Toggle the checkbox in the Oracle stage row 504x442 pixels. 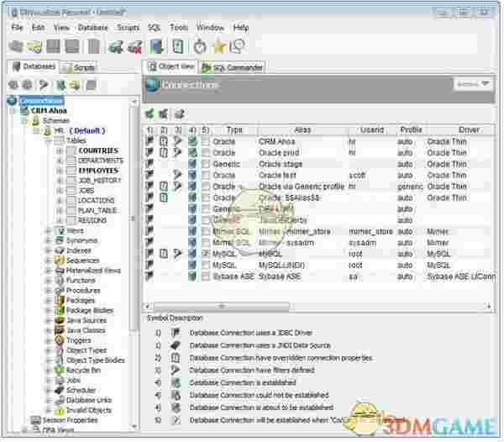[206, 164]
